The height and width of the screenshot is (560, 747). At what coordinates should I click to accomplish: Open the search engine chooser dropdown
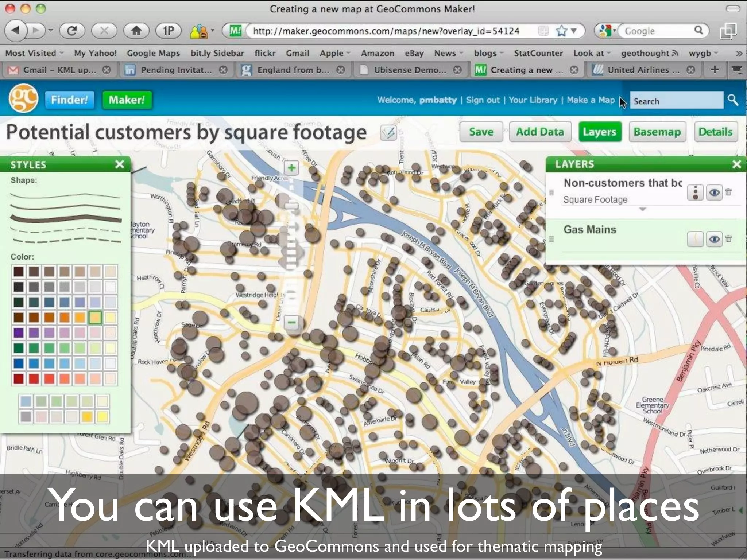(x=608, y=31)
